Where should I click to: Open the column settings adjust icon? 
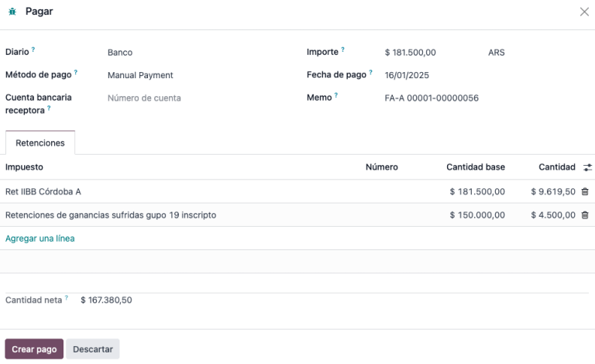(x=587, y=167)
